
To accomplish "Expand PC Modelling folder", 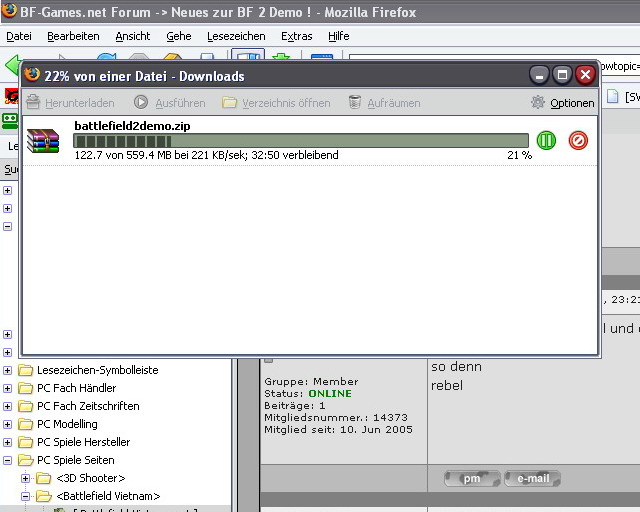I will (7, 424).
